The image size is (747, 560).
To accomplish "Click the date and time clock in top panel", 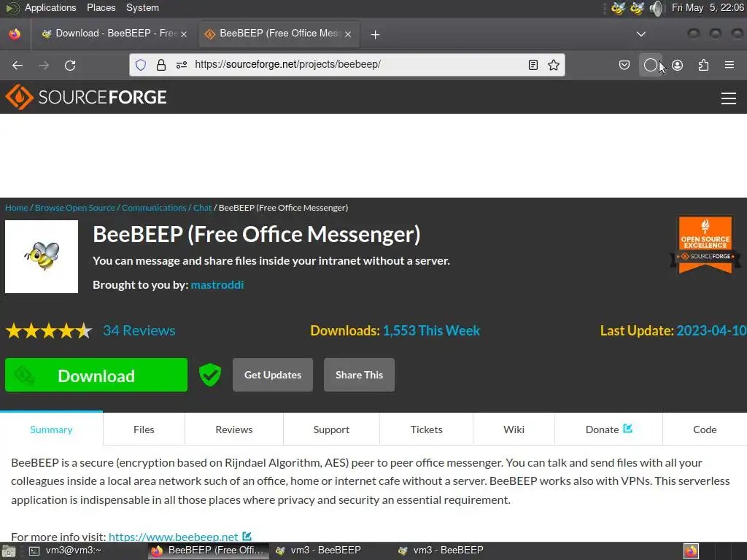I will [x=708, y=7].
